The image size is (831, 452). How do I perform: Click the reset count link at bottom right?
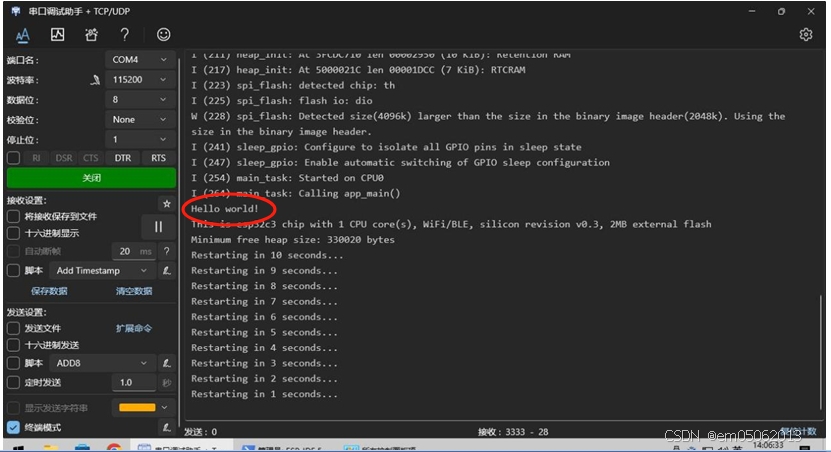(x=798, y=430)
